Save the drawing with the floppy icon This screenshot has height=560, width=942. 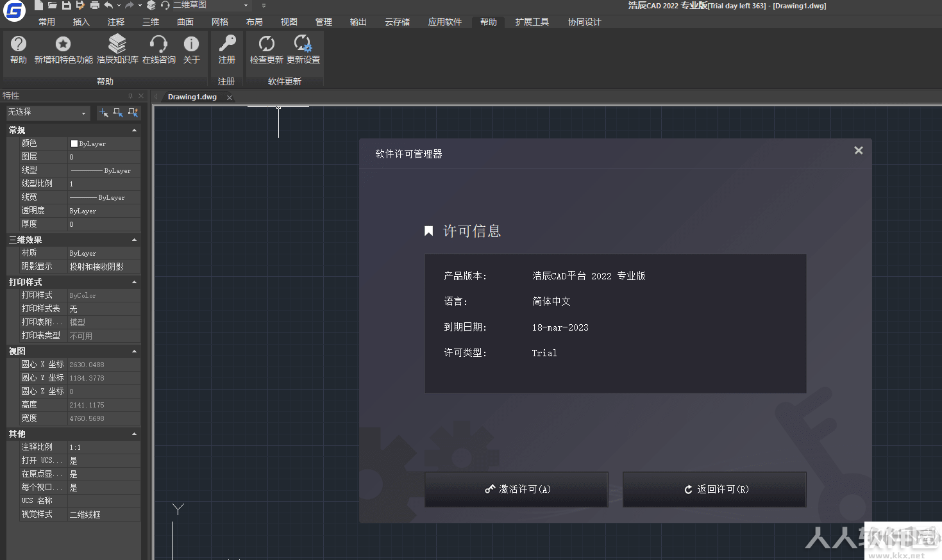(67, 5)
